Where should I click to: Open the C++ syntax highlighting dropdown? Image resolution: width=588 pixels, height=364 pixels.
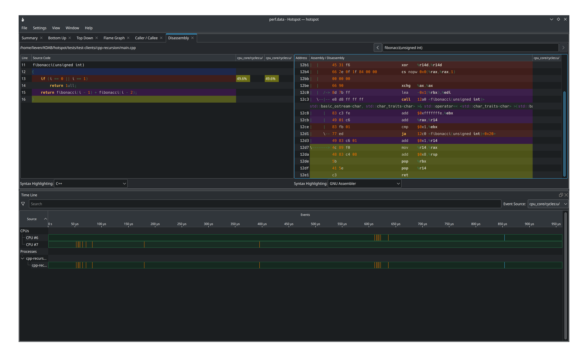pyautogui.click(x=91, y=183)
